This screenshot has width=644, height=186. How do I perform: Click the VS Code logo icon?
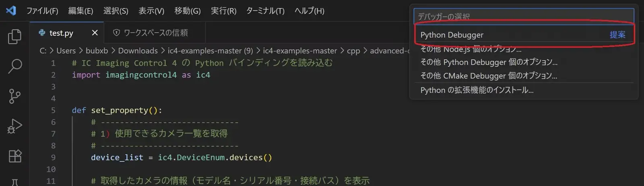(x=11, y=10)
